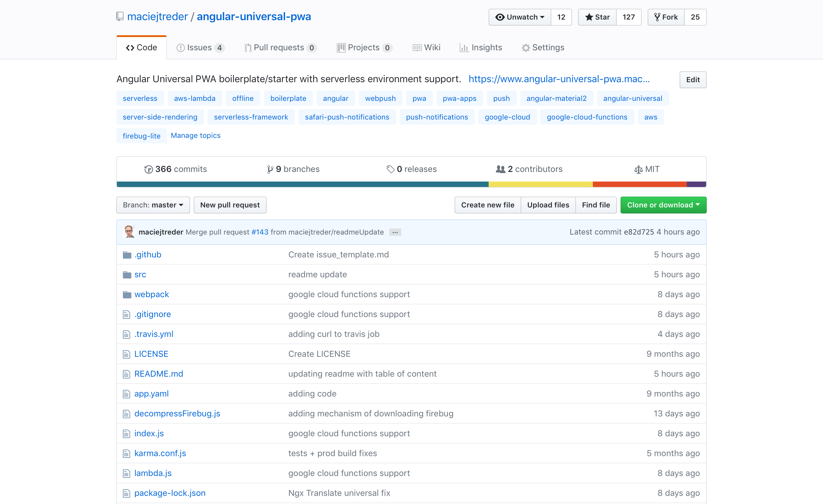Switch to the Insights tab
Viewport: 823px width, 504px height.
point(481,47)
